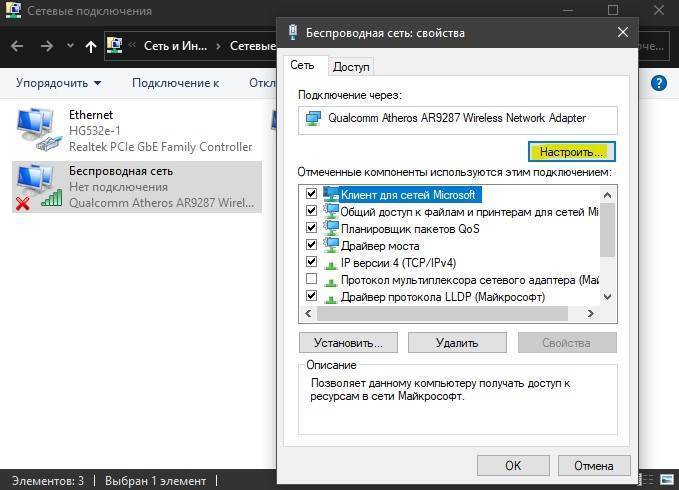
Task: Uncheck 'IP версии 4 (TCP/IPv4)' checkbox
Action: pos(311,262)
